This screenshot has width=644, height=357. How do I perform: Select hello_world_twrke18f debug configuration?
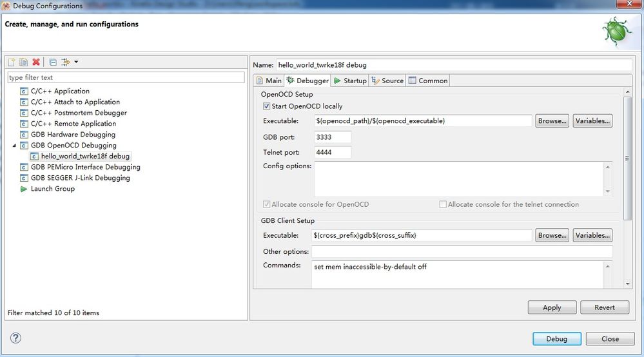point(85,157)
